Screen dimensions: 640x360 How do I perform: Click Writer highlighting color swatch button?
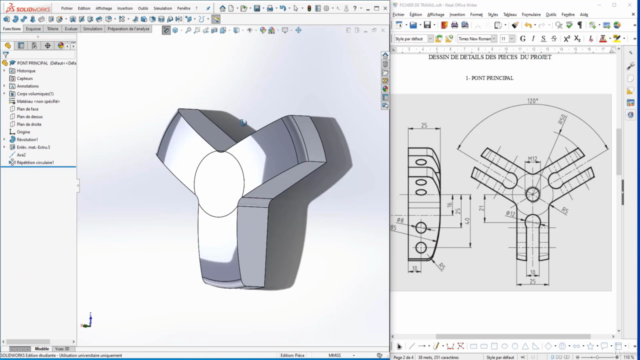pyautogui.click(x=617, y=39)
